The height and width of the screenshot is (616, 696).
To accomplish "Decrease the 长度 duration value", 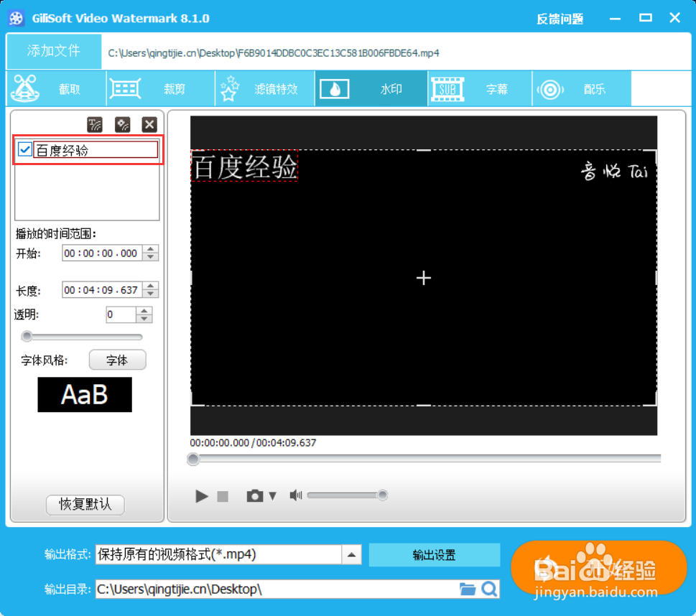I will [x=151, y=294].
